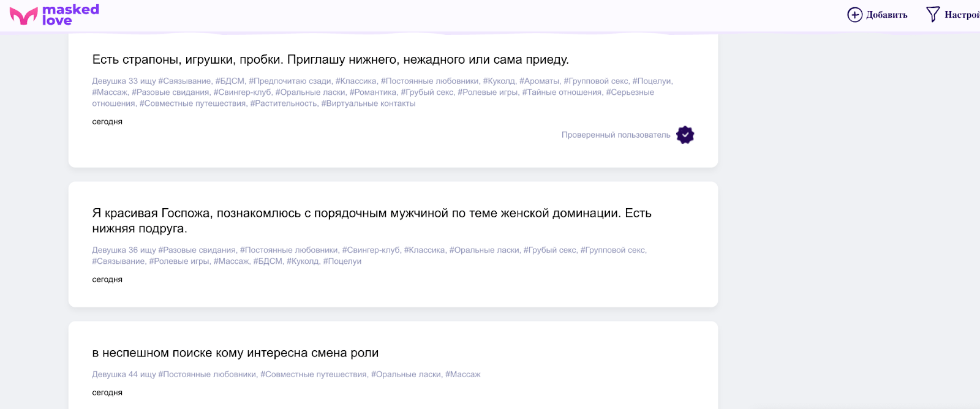Image resolution: width=980 pixels, height=409 pixels.
Task: Click the masked love butterfly logo icon
Action: pyautogui.click(x=23, y=15)
